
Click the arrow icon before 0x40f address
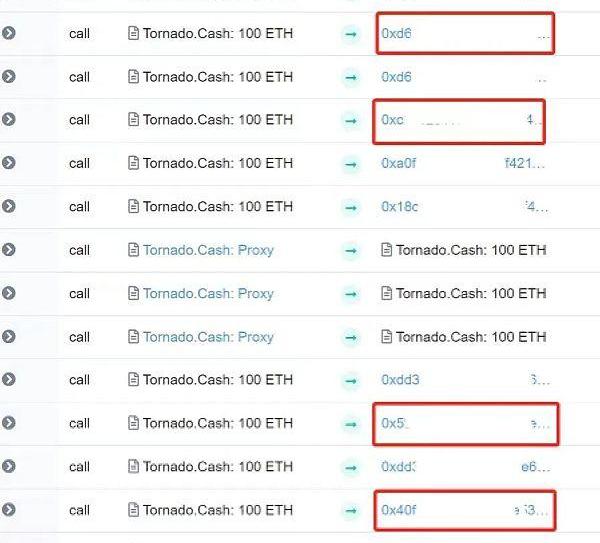click(x=351, y=510)
